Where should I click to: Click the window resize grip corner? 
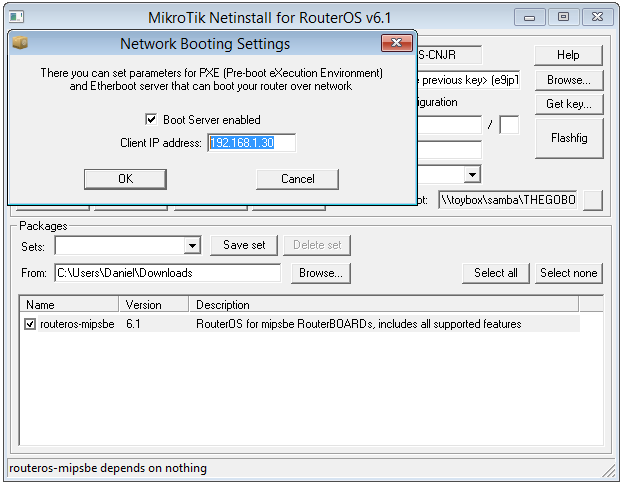click(x=608, y=470)
